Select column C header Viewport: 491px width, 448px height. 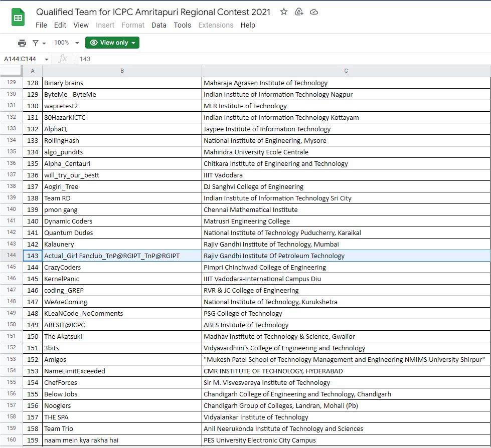tap(346, 71)
